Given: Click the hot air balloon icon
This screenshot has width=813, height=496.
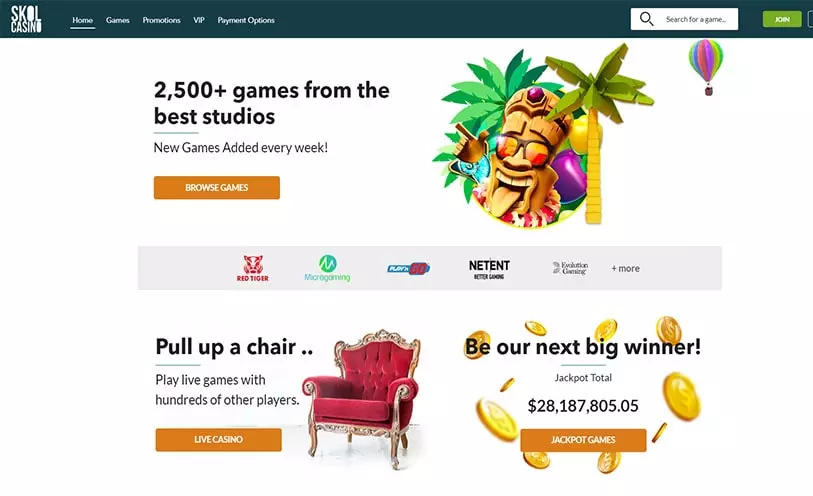Looking at the screenshot, I should (x=706, y=67).
